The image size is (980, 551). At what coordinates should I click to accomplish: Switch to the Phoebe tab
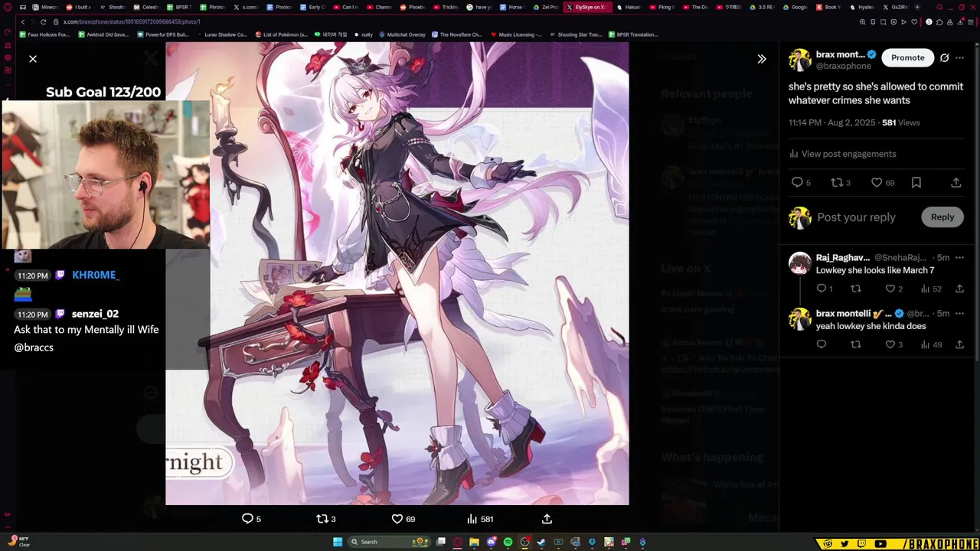413,7
